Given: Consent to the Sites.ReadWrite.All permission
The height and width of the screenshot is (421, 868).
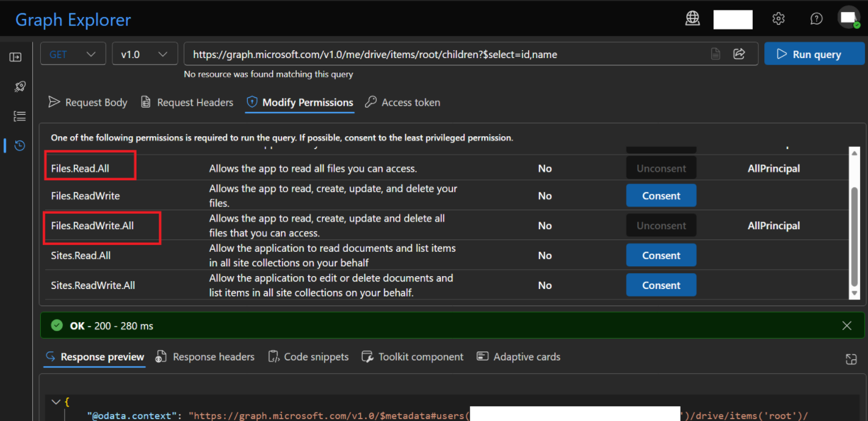Looking at the screenshot, I should point(661,285).
